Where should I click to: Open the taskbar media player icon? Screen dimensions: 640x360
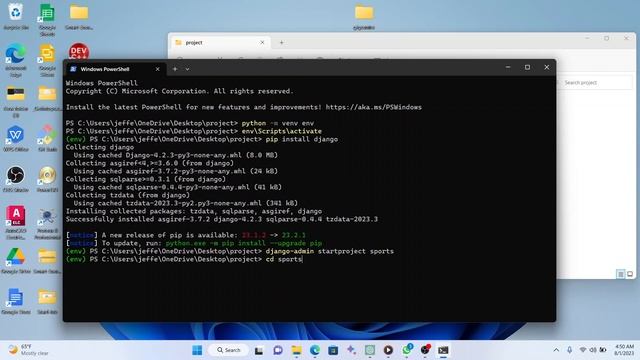coord(388,350)
